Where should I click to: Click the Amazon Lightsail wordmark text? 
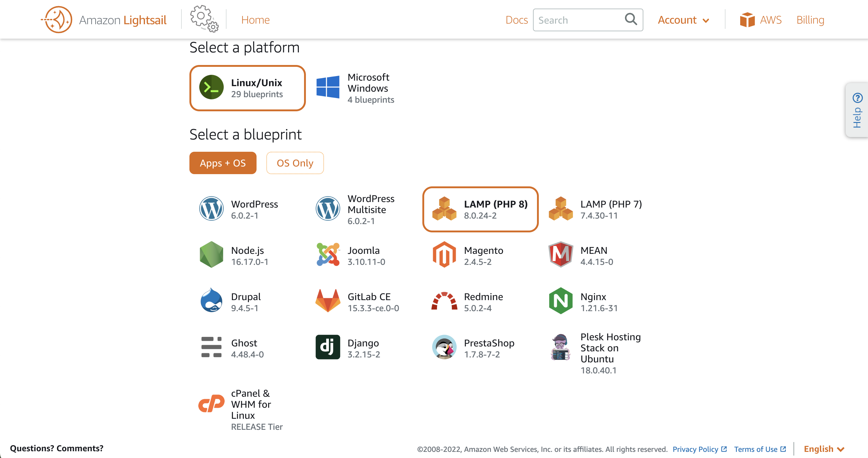pyautogui.click(x=123, y=20)
